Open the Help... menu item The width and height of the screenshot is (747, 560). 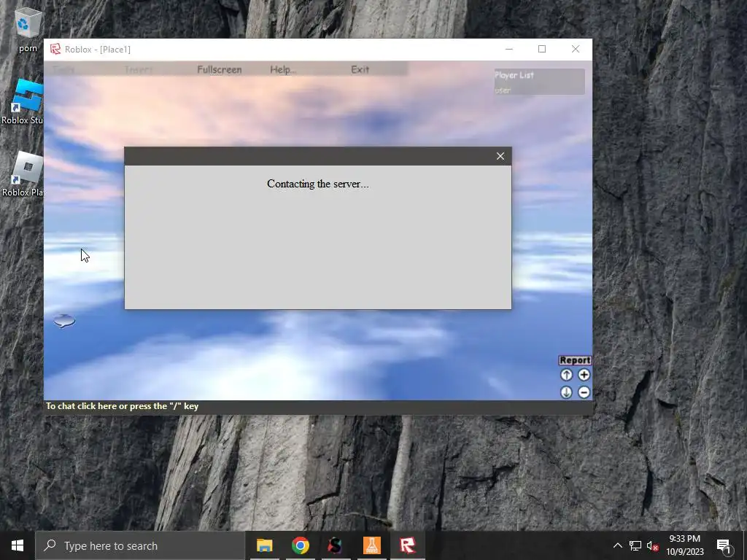point(283,69)
